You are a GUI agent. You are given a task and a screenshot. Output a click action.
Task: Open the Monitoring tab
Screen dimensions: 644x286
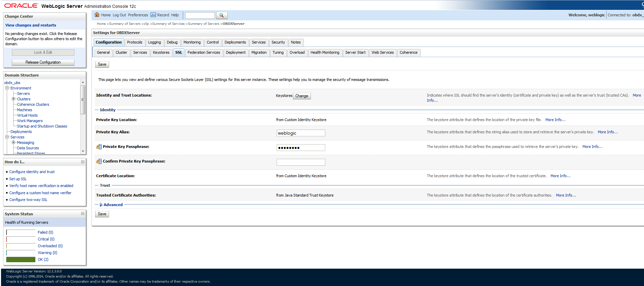(x=192, y=43)
